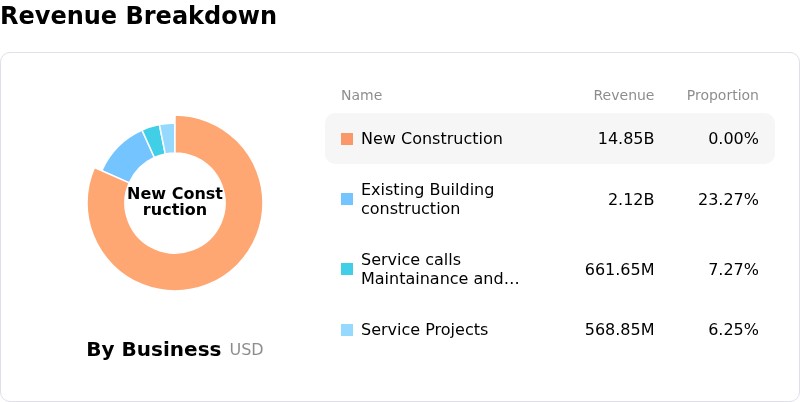Screen dimensions: 800x402
Task: Select the light blue donut chart segment
Action: pyautogui.click(x=168, y=138)
